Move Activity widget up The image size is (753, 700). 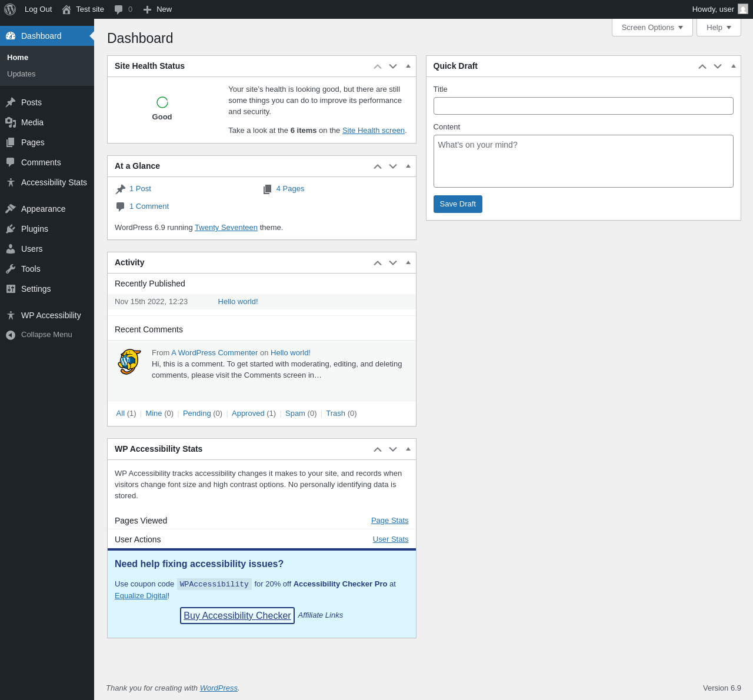click(378, 263)
